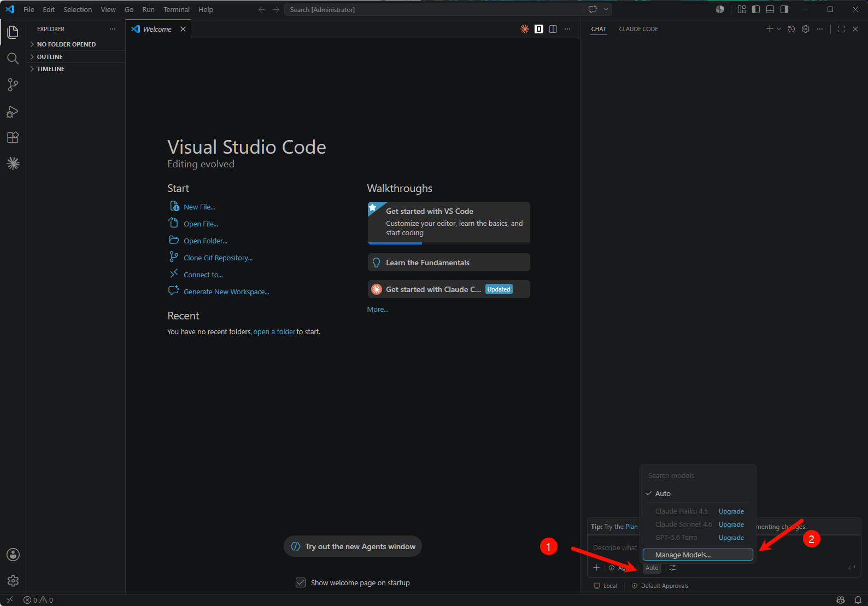
Task: Open the notifications bell
Action: (x=858, y=600)
